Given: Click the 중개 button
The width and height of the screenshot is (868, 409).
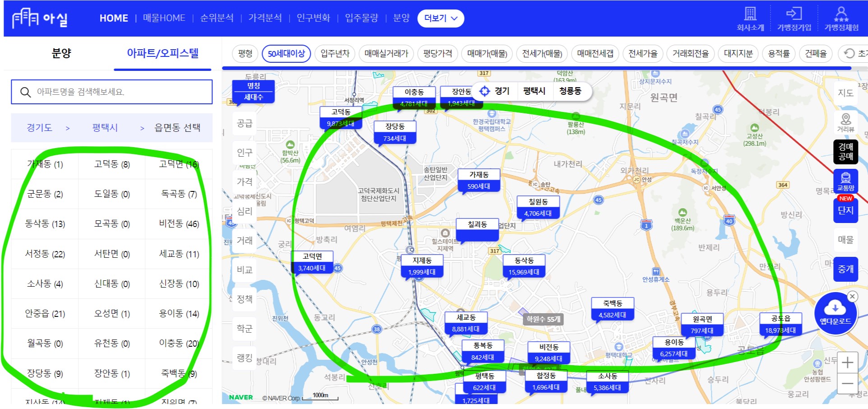Looking at the screenshot, I should point(846,269).
